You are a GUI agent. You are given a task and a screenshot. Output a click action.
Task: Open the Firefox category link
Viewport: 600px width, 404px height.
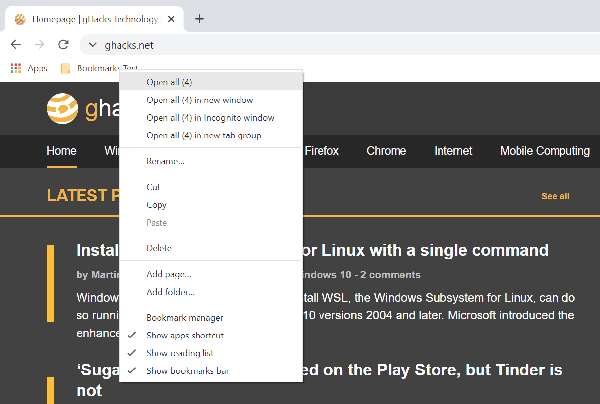tap(322, 151)
